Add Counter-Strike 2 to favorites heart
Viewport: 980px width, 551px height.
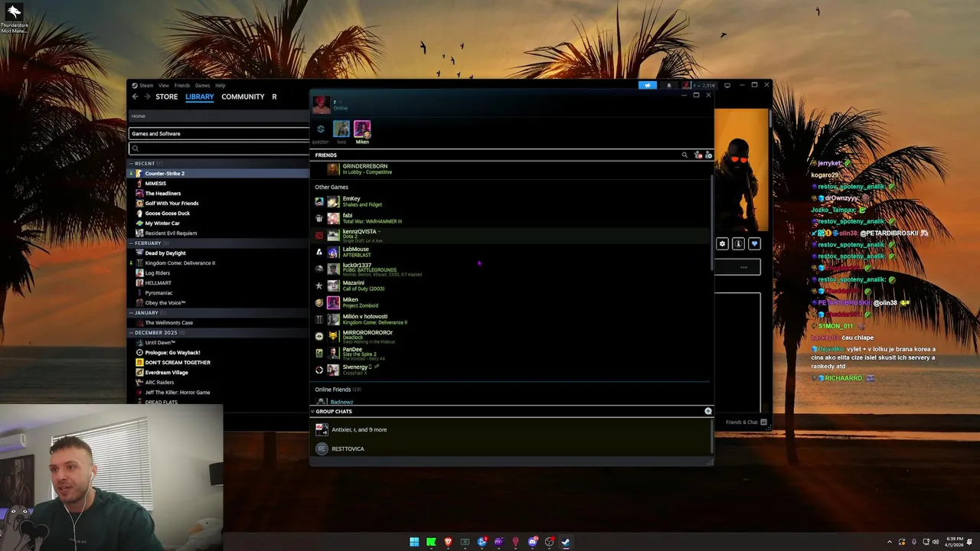click(x=754, y=243)
